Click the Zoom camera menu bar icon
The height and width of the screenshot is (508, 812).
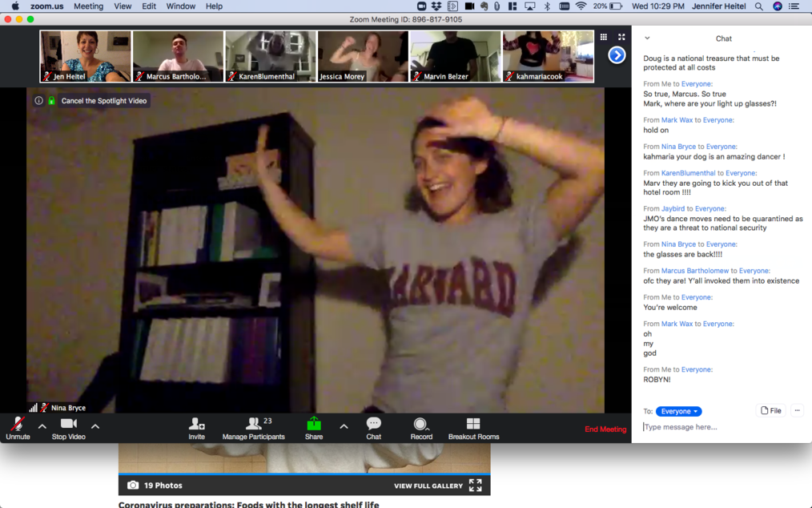point(421,6)
